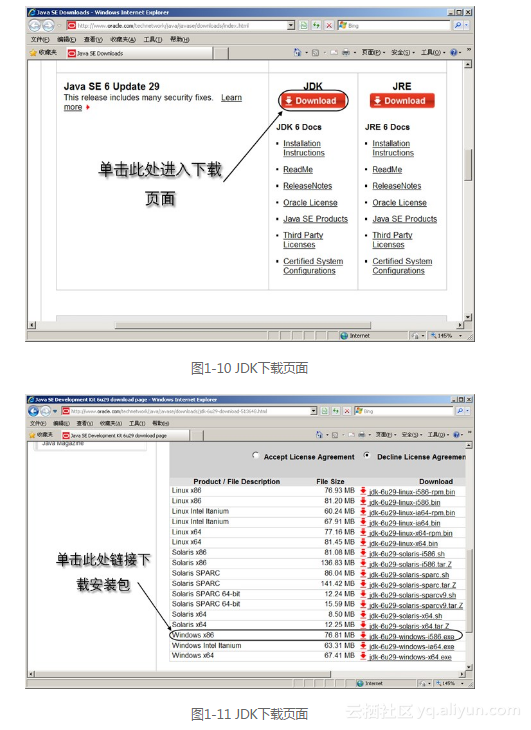
Task: Click red download arrow beside jdk-6u29-windows-x64.exe
Action: click(x=363, y=656)
